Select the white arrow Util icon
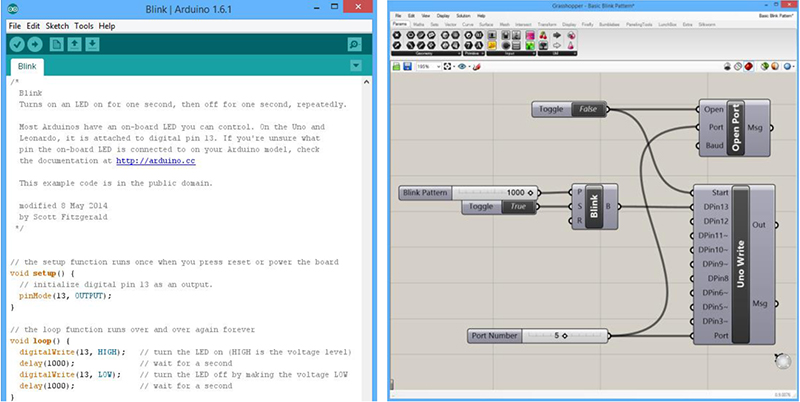This screenshot has height=402, width=800. click(x=557, y=45)
